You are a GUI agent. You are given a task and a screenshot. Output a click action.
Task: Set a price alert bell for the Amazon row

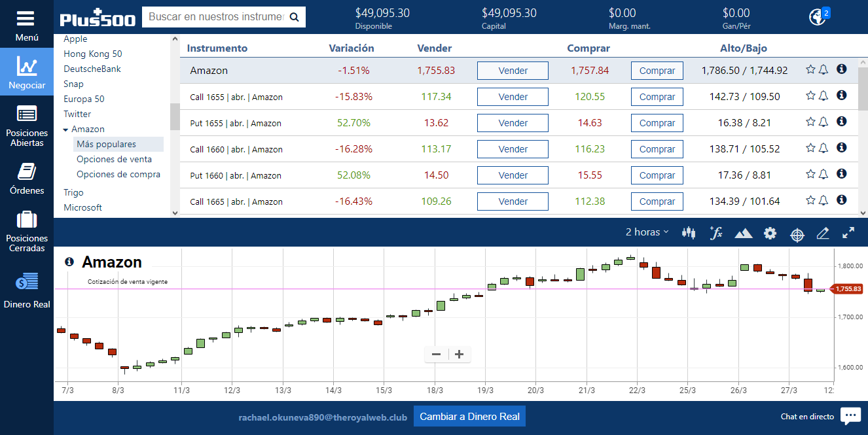823,69
